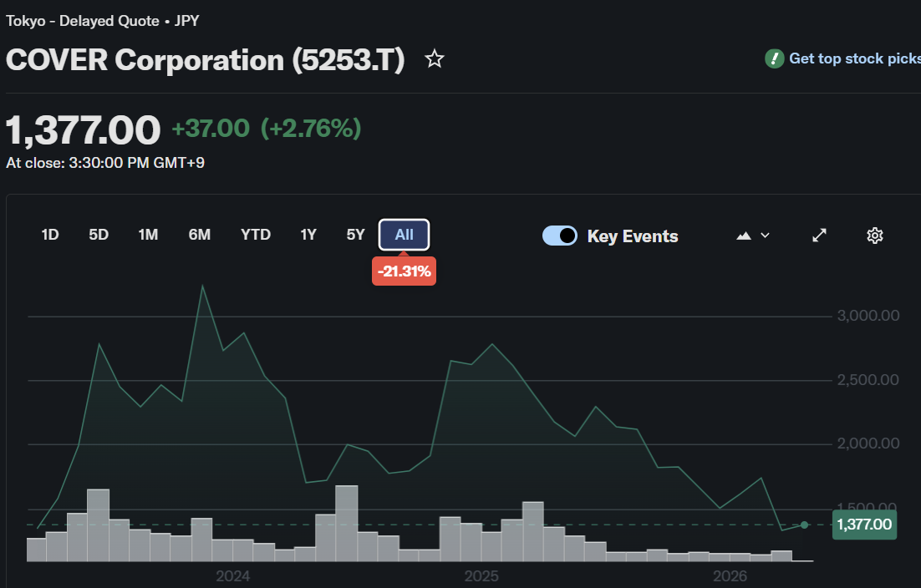Select the 1Y time range
Screen dimensions: 921x588
coord(308,235)
